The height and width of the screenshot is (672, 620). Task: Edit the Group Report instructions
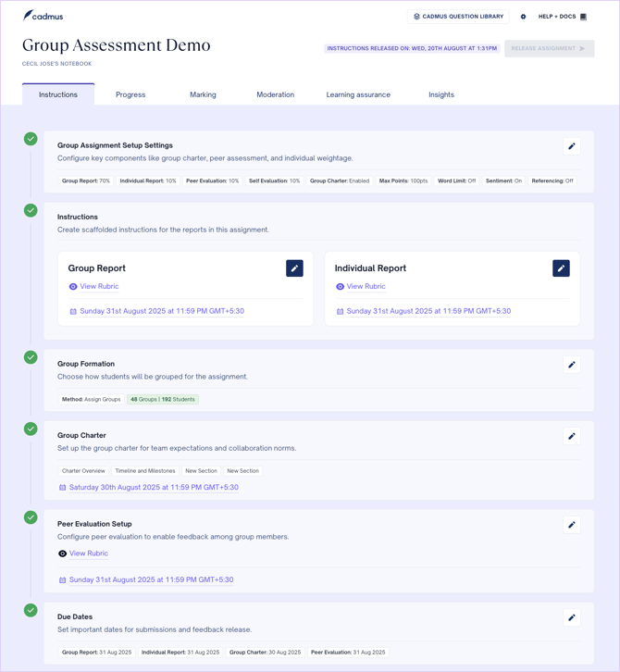point(294,268)
